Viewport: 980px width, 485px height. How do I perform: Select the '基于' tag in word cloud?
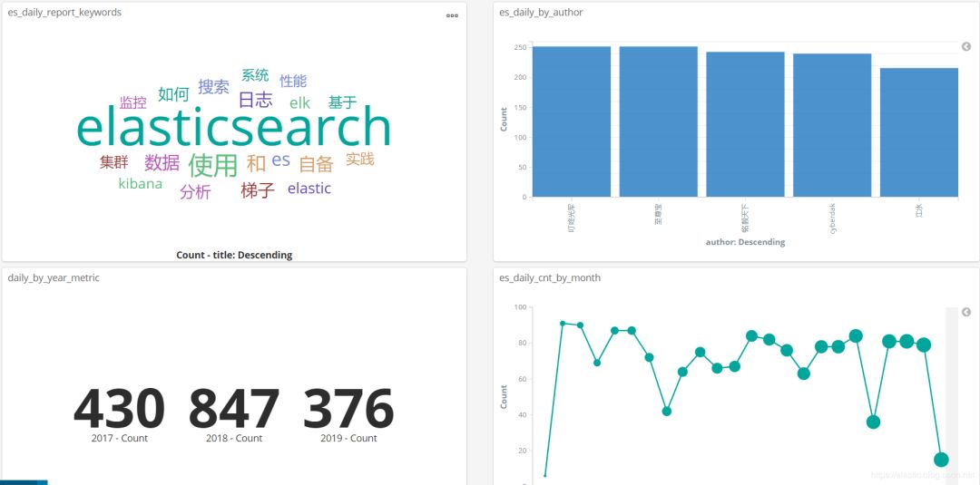tap(342, 102)
